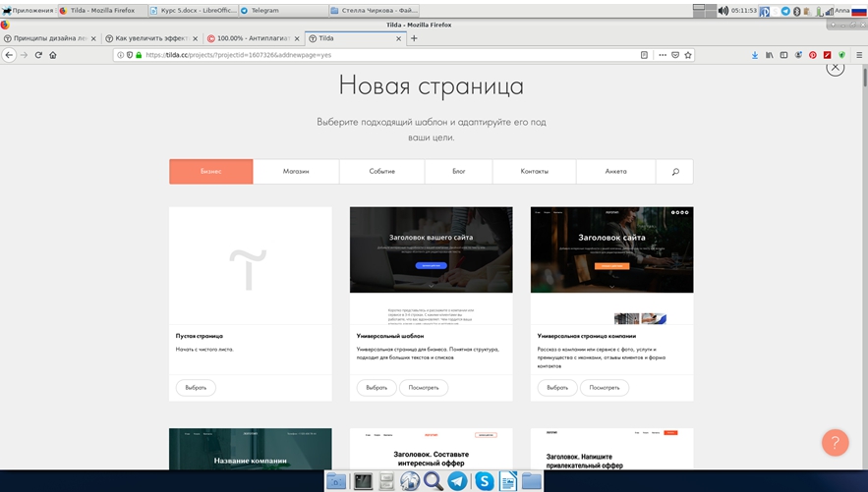Close the new page dialog with X
Image resolution: width=868 pixels, height=492 pixels.
tap(835, 67)
